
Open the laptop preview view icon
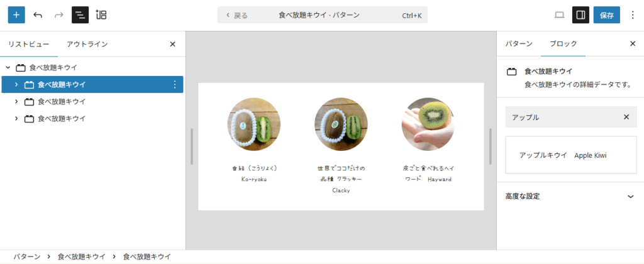(x=559, y=15)
